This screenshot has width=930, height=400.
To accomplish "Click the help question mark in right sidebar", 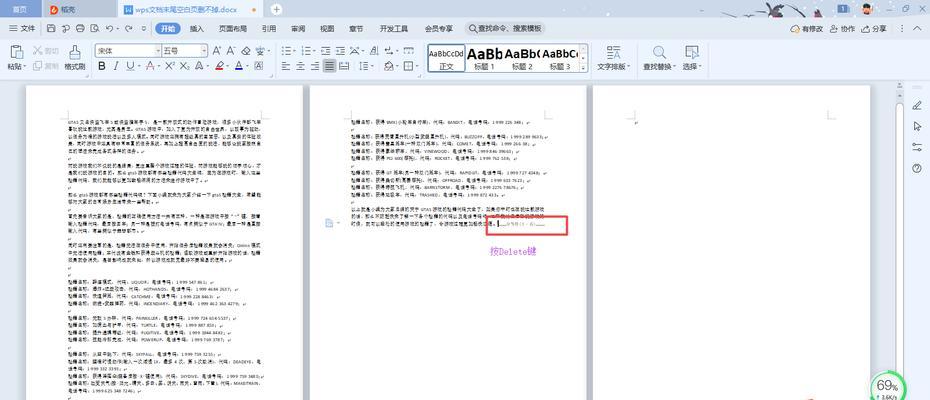I will pos(917,169).
